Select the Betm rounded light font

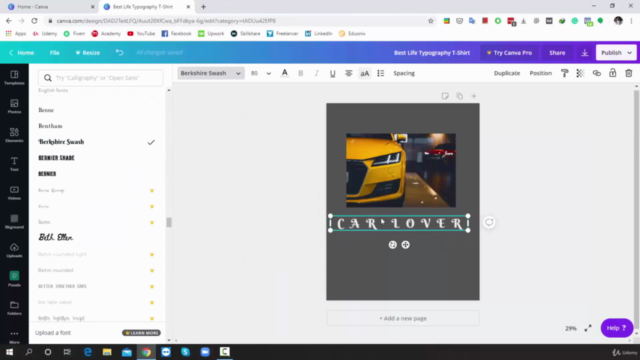(x=62, y=254)
